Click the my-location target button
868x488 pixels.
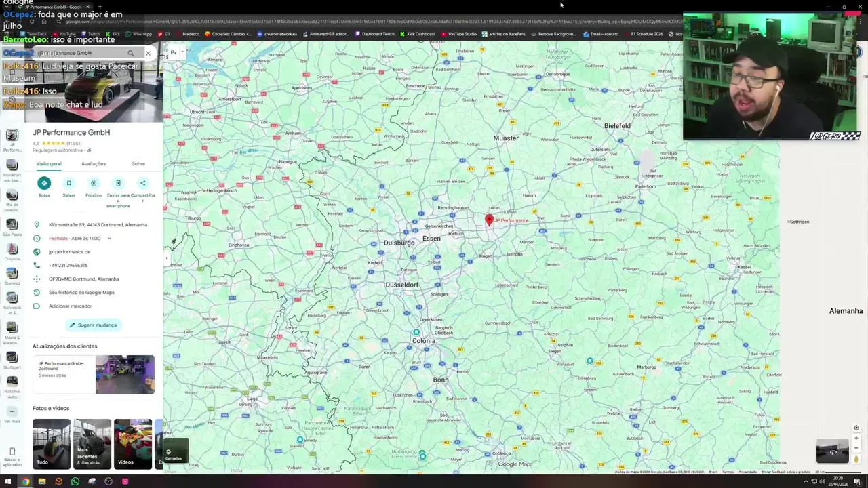[x=856, y=428]
